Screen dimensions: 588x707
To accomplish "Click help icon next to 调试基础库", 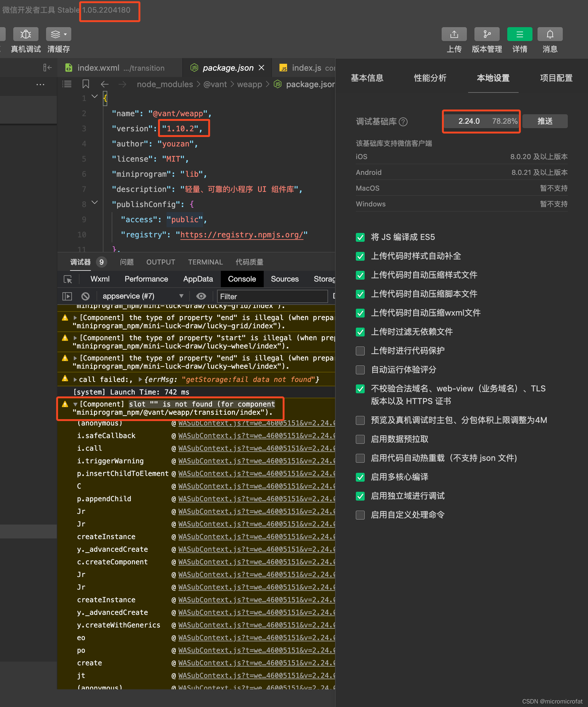I will (403, 122).
